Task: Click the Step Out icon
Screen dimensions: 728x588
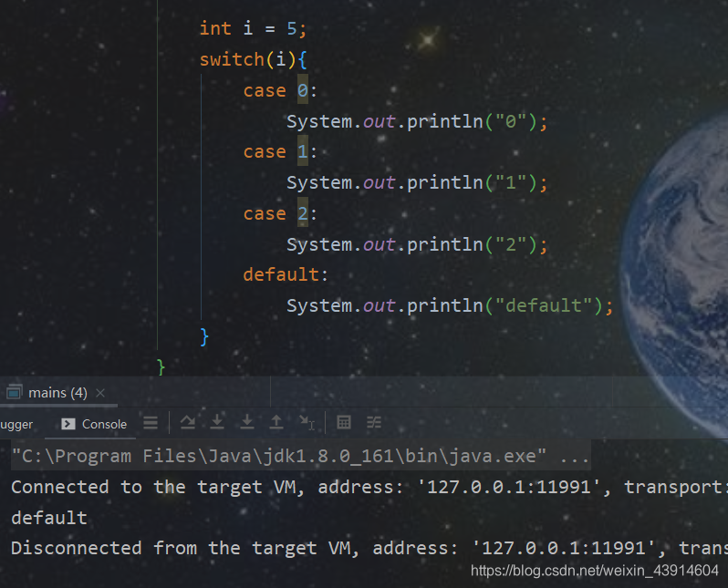Action: pos(276,422)
